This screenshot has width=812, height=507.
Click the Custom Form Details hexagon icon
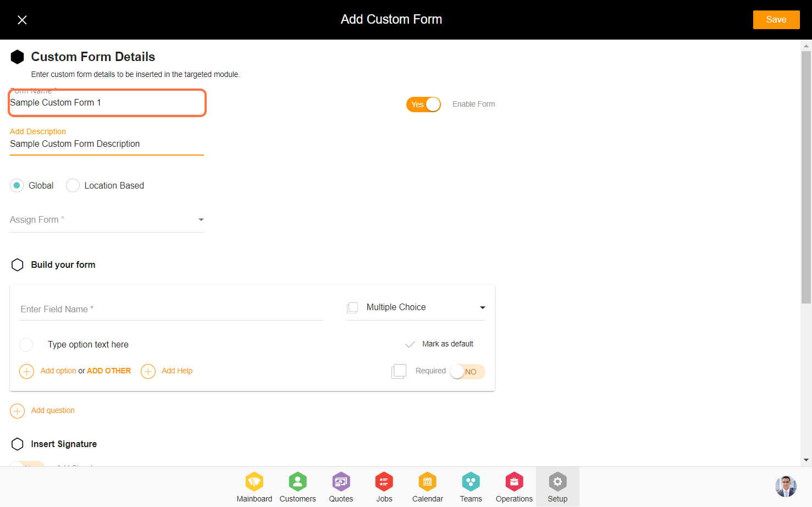point(17,57)
